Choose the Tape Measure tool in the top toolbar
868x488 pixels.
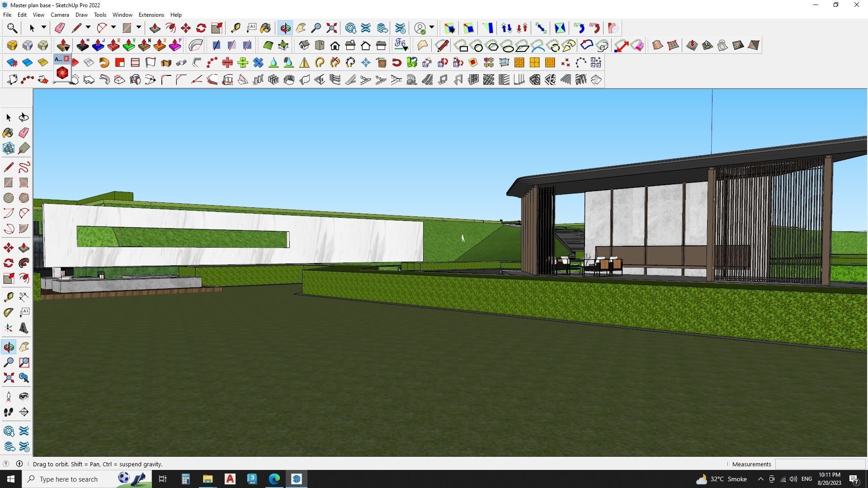click(x=236, y=28)
